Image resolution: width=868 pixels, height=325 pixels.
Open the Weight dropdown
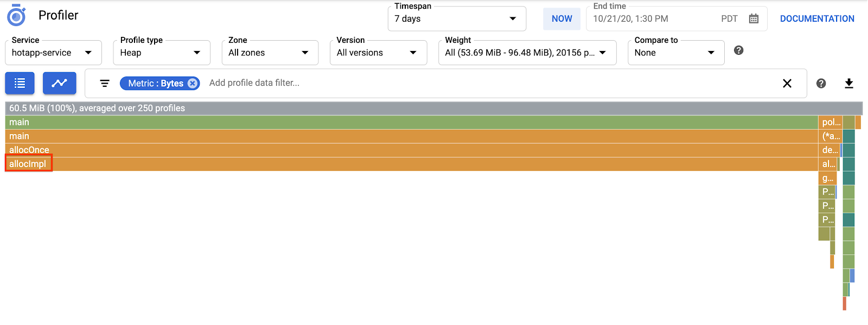click(x=527, y=53)
